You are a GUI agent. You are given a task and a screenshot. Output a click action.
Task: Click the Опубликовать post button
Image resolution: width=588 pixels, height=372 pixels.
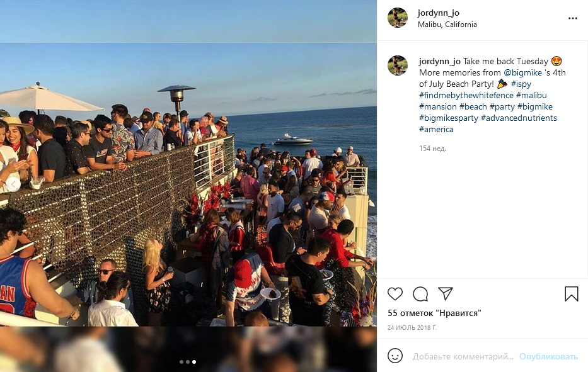[548, 357]
